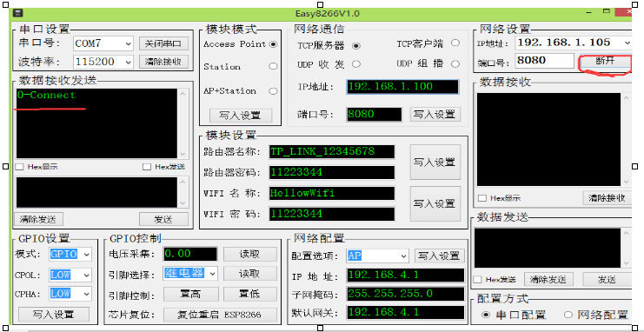This screenshot has height=332, width=644.
Task: Open the GPIO 模式 dropdown
Action: tap(86, 255)
